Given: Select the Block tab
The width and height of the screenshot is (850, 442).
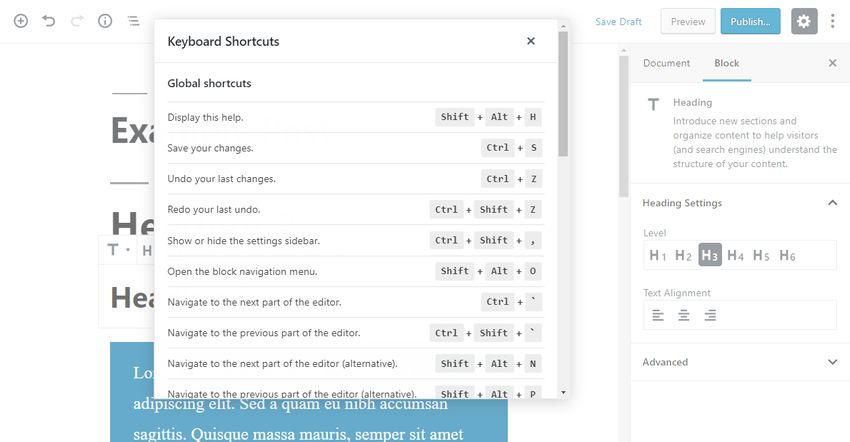Looking at the screenshot, I should click(x=726, y=63).
